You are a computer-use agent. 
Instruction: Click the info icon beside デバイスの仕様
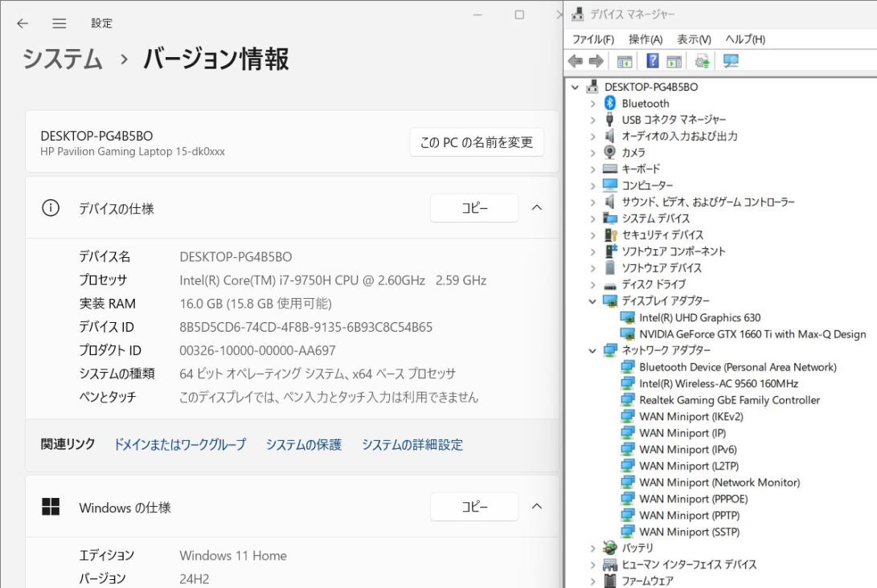(51, 208)
